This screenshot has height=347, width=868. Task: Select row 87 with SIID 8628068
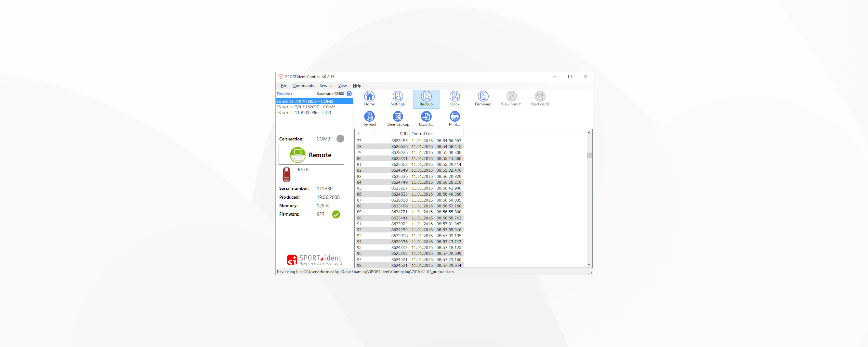click(x=409, y=200)
